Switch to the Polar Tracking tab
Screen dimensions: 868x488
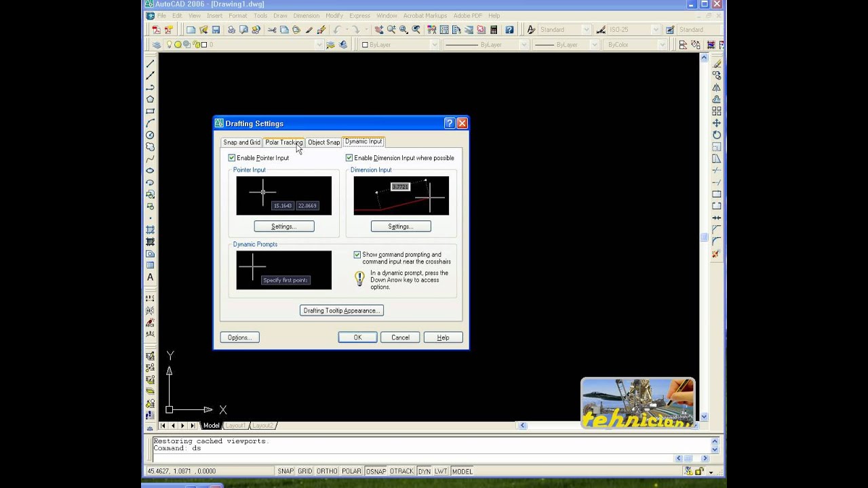pos(283,142)
